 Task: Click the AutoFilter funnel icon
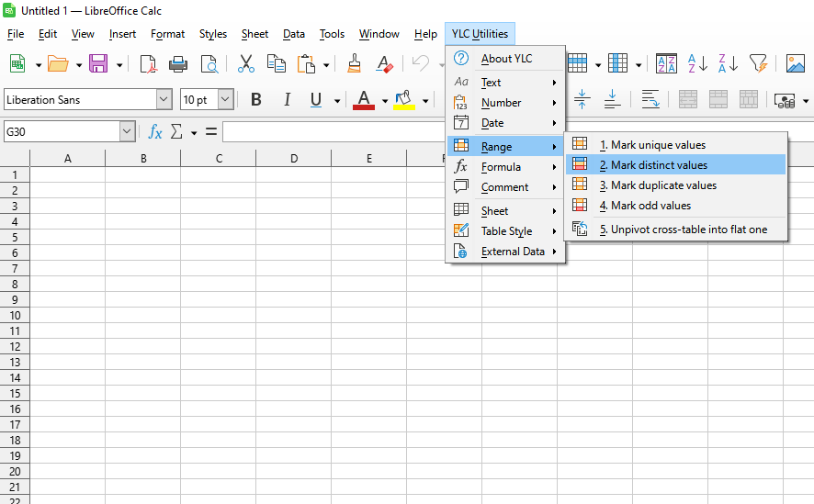coord(758,63)
